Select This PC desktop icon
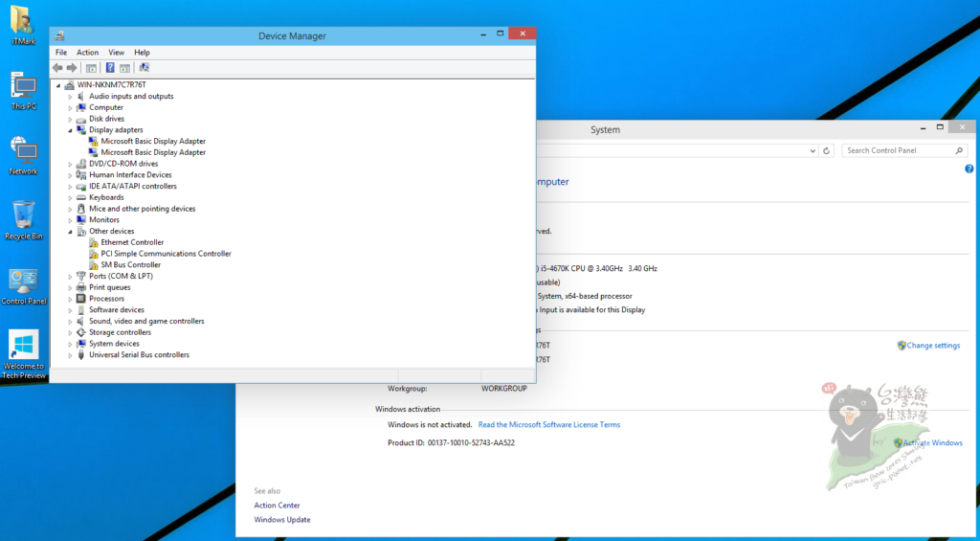Screen dimensions: 980x541 tap(23, 91)
